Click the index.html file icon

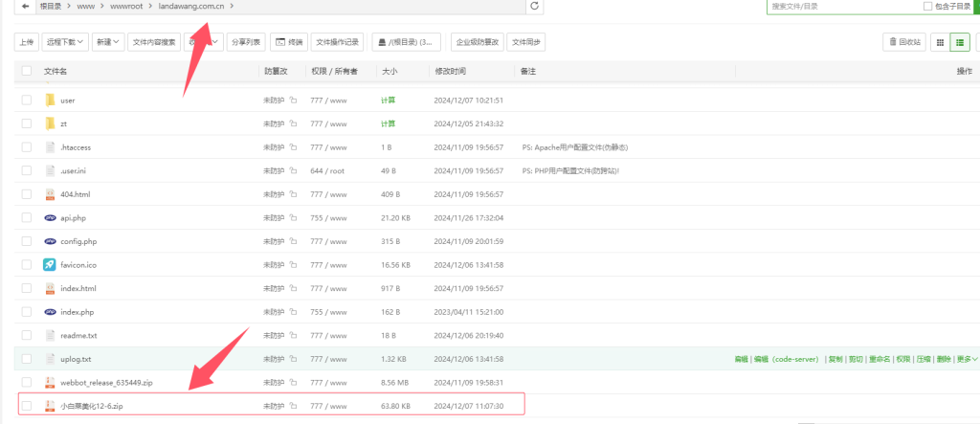(x=51, y=288)
